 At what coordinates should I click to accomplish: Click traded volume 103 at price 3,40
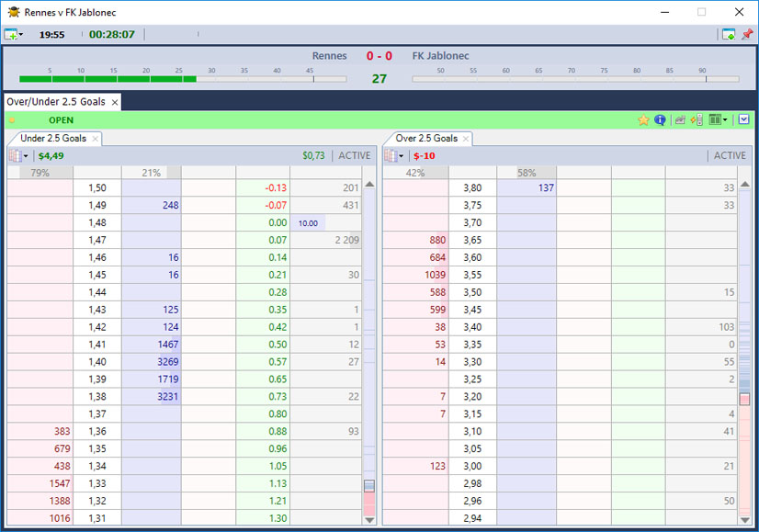701,327
